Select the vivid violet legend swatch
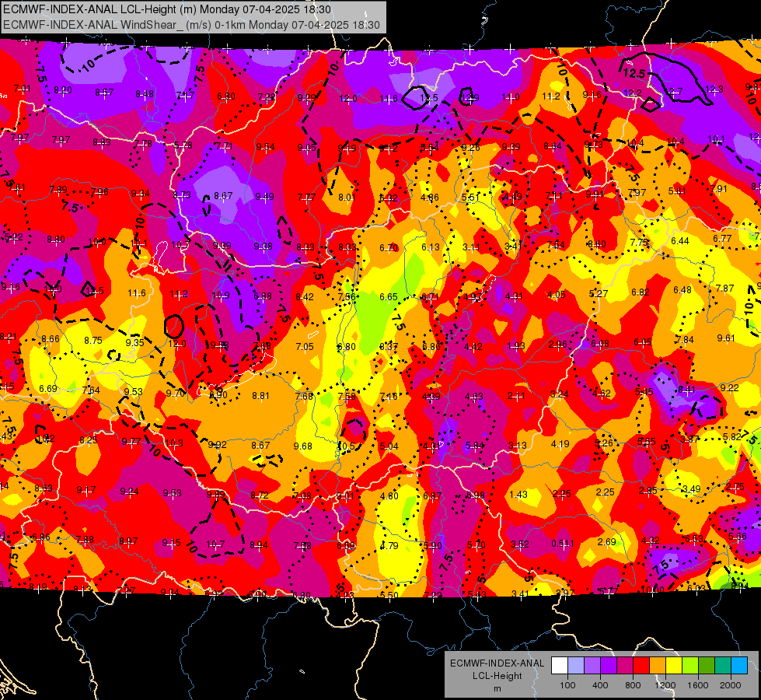761x700 pixels. pyautogui.click(x=609, y=666)
